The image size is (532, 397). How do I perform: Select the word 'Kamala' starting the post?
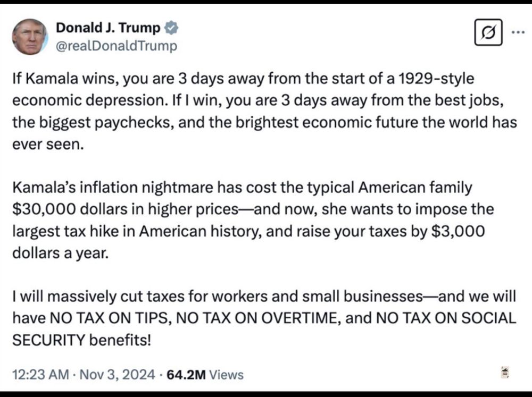click(52, 79)
